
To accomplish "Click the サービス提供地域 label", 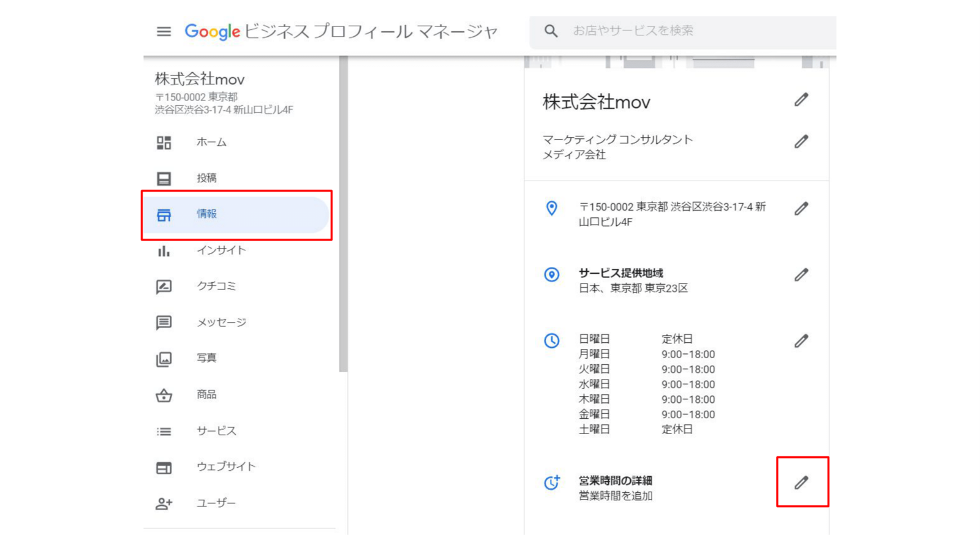I will (x=621, y=273).
